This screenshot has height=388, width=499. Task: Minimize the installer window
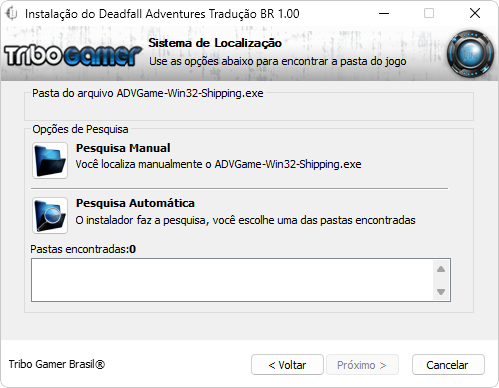coord(384,14)
